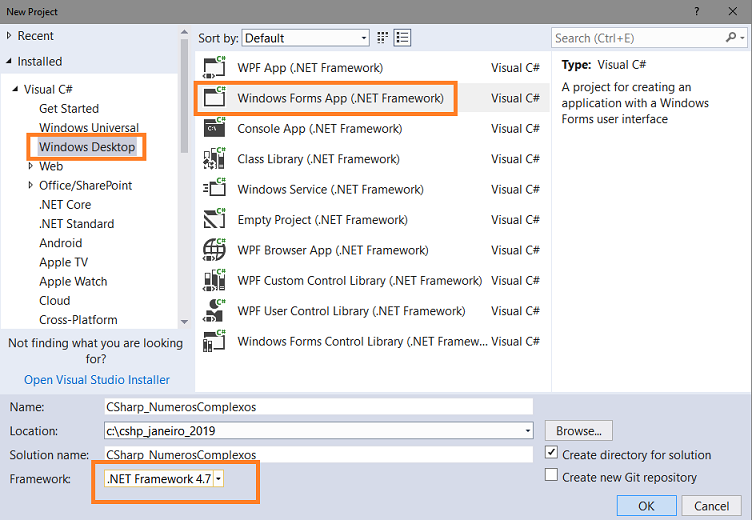Select Windows Service (.NET Framework) text
Viewport: 752px width, 520px height.
[x=330, y=189]
